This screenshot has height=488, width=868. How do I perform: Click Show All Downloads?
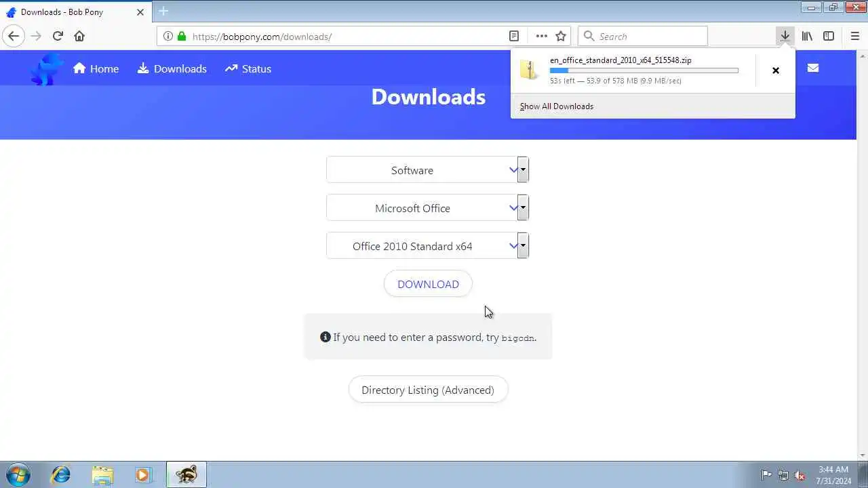coord(556,106)
